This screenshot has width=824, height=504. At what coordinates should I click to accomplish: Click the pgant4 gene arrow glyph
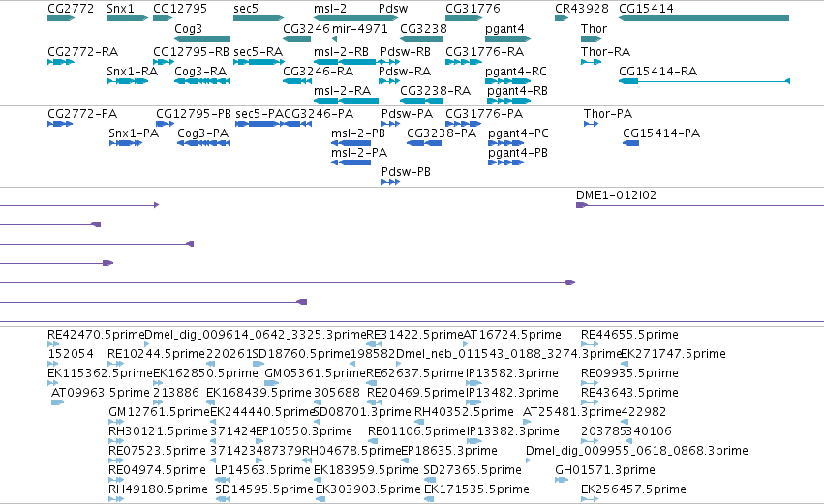[x=508, y=39]
